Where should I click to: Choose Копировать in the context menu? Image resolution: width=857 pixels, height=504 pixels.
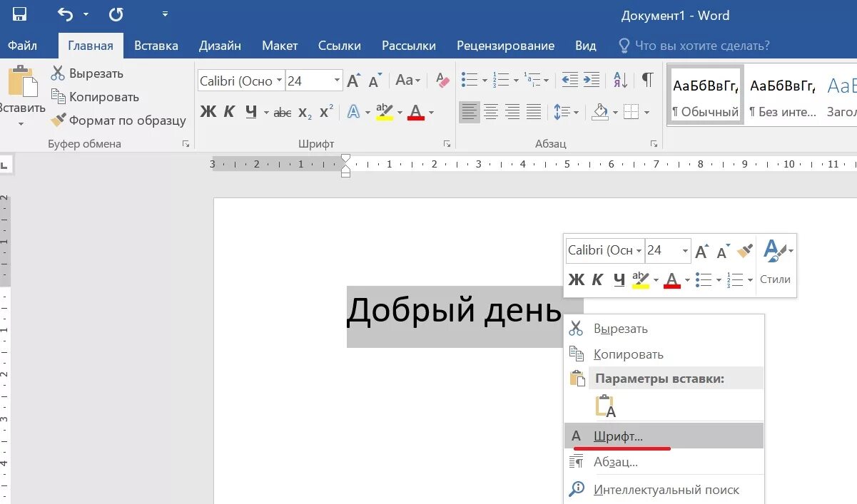point(664,354)
